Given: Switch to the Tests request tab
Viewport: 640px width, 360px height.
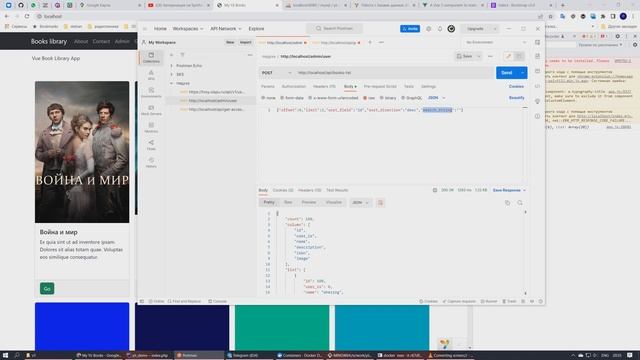Looking at the screenshot, I should pos(409,87).
